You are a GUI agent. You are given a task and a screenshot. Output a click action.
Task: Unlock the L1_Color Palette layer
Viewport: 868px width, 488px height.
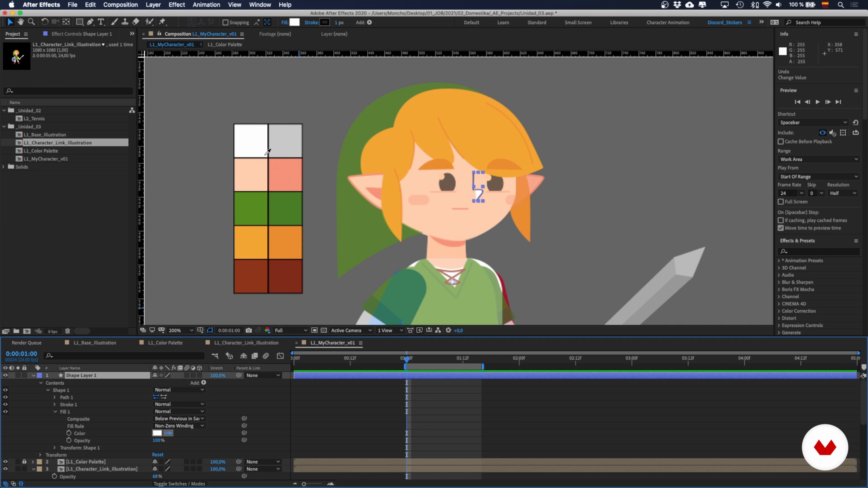pos(24,462)
